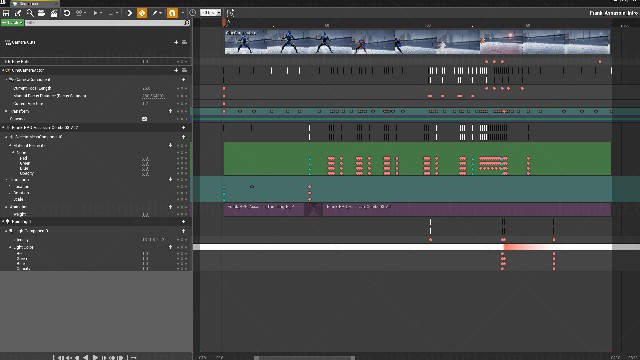Image resolution: width=640 pixels, height=360 pixels.
Task: Play the sequence in reverse
Action: click(x=85, y=358)
